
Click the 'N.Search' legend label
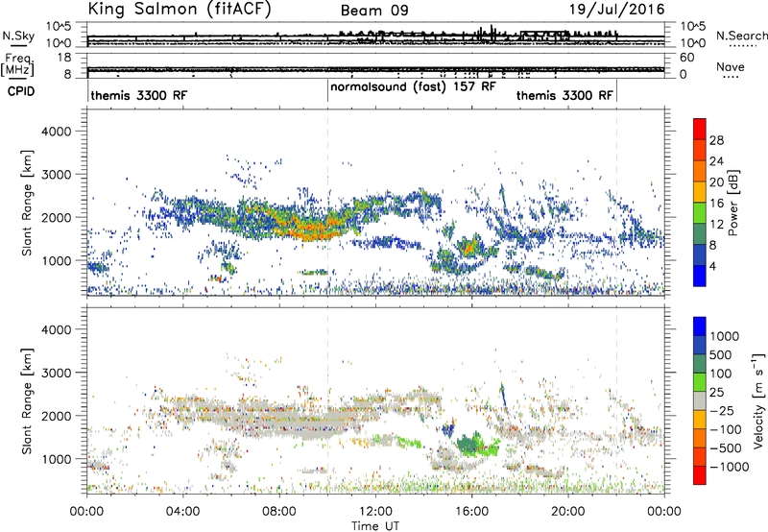click(741, 36)
